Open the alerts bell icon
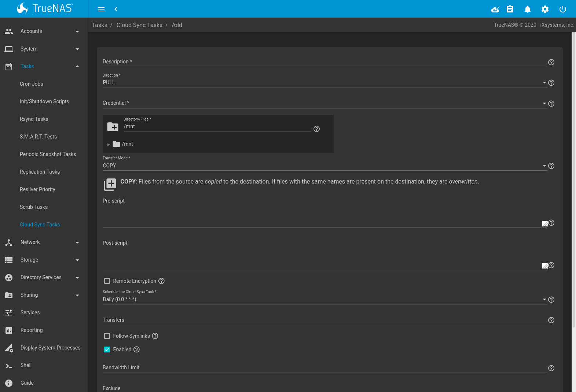The width and height of the screenshot is (576, 392). point(528,9)
